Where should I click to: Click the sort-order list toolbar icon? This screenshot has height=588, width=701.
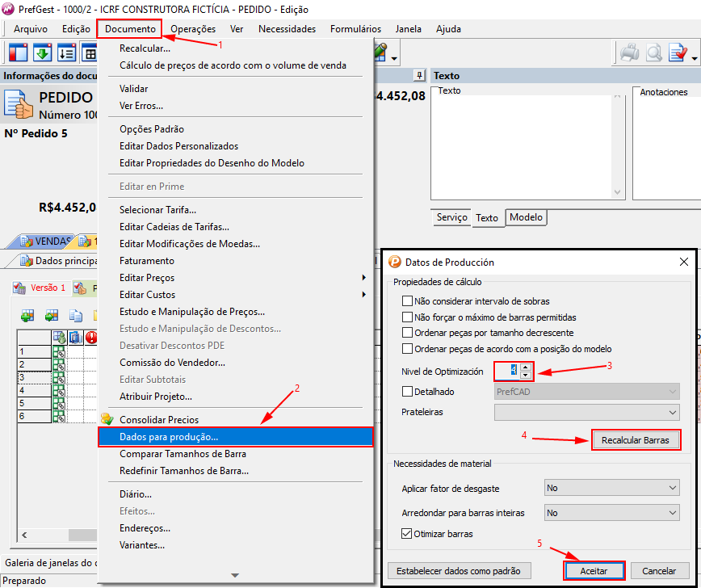pos(66,53)
